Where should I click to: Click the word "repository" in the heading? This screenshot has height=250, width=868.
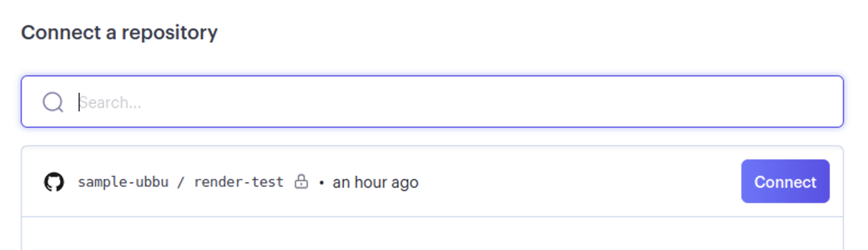click(x=169, y=33)
